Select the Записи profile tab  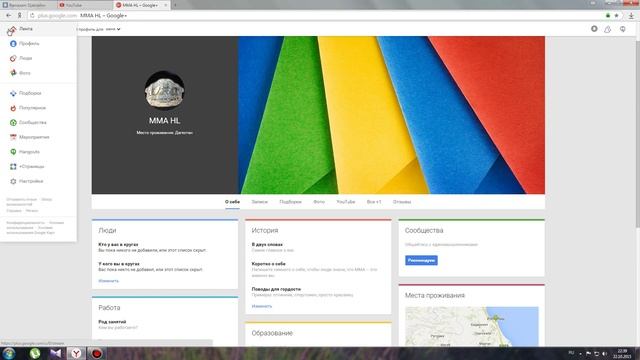260,202
